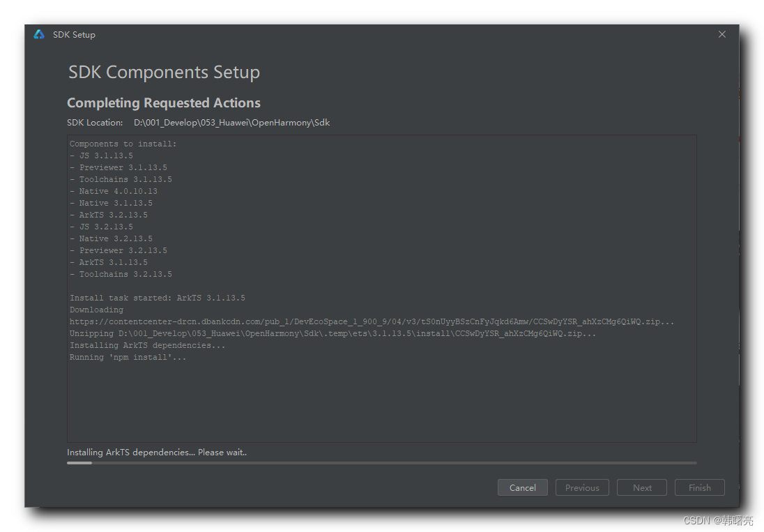
Task: Click the "Please wait.." status text above progress bar
Action: coord(157,453)
